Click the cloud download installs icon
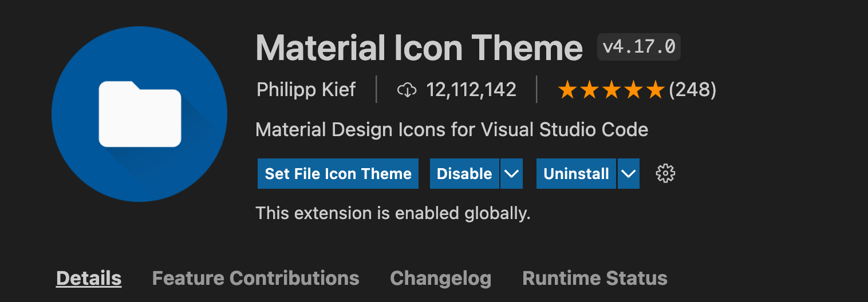 coord(407,90)
